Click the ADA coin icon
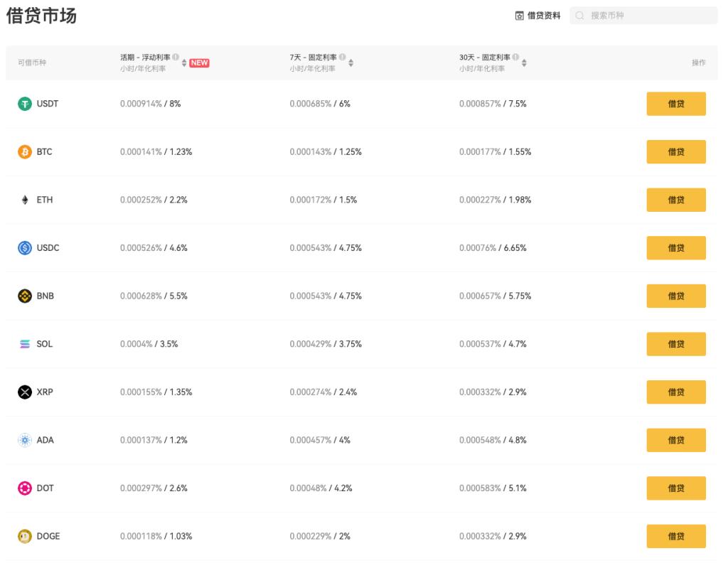Screen dimensions: 728x563 point(23,440)
